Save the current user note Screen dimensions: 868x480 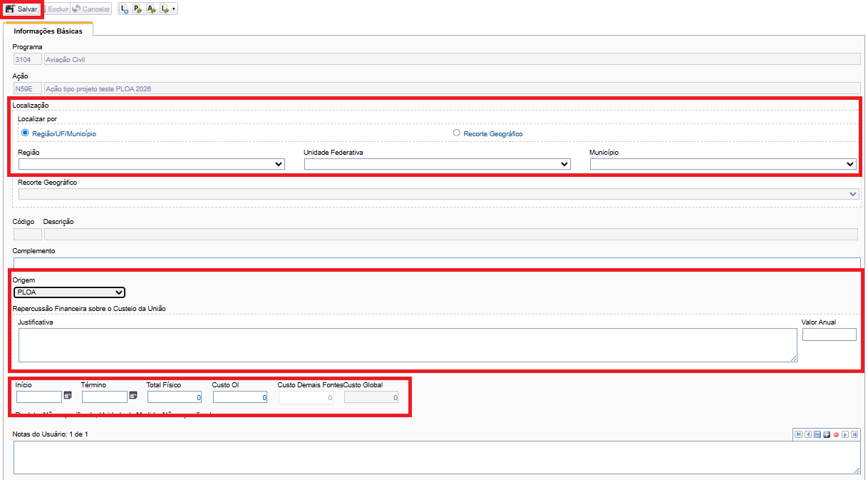(x=817, y=434)
